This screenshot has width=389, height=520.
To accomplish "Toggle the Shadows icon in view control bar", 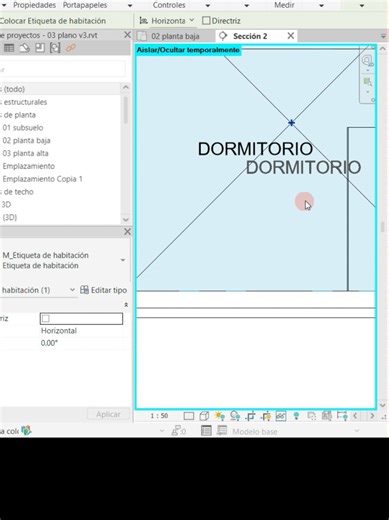I will coord(235,416).
